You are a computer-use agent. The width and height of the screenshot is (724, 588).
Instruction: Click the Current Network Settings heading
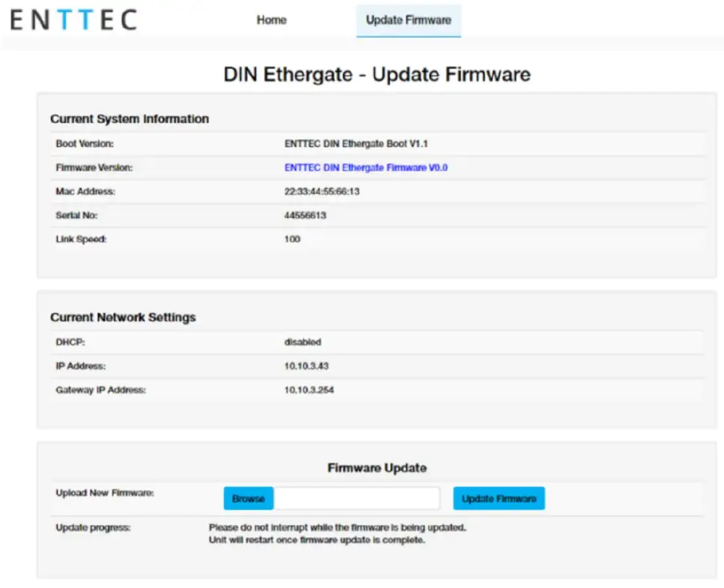pyautogui.click(x=123, y=317)
